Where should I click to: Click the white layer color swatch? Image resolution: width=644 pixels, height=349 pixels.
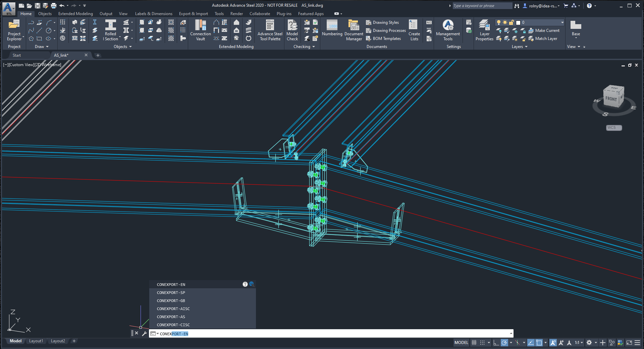(518, 22)
